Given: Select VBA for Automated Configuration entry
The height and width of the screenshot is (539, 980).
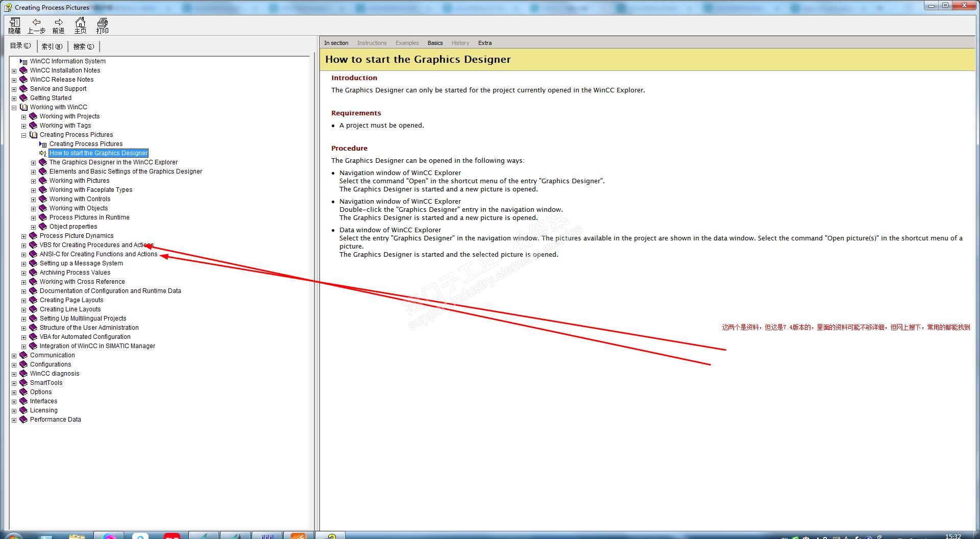Looking at the screenshot, I should pos(85,337).
